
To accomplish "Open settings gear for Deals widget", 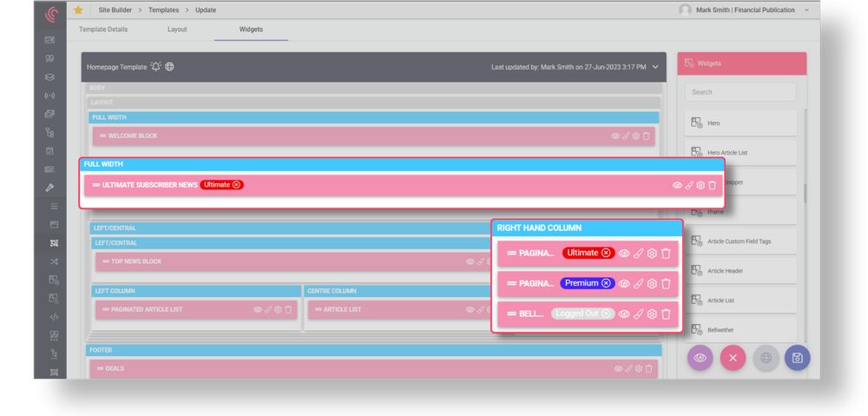I will (639, 369).
